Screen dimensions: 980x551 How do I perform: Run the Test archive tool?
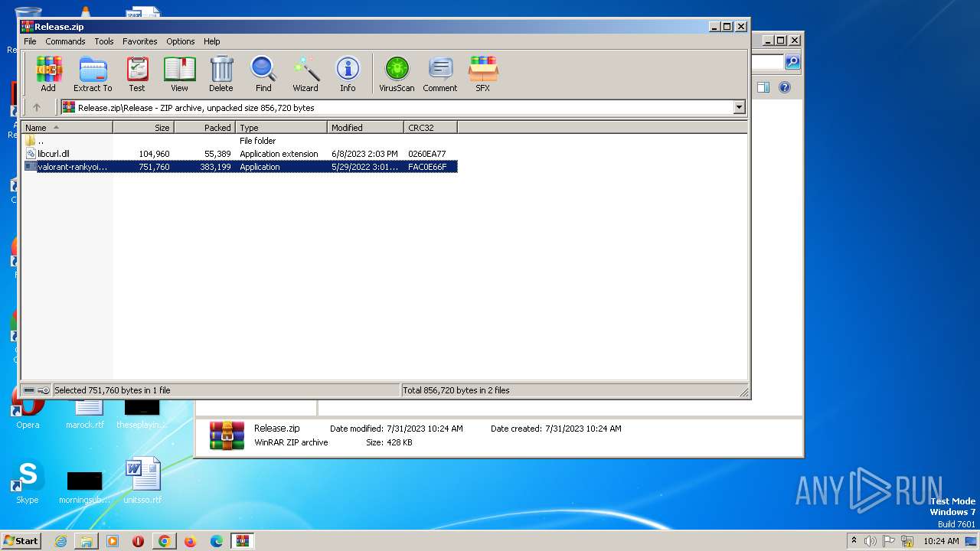(x=137, y=74)
